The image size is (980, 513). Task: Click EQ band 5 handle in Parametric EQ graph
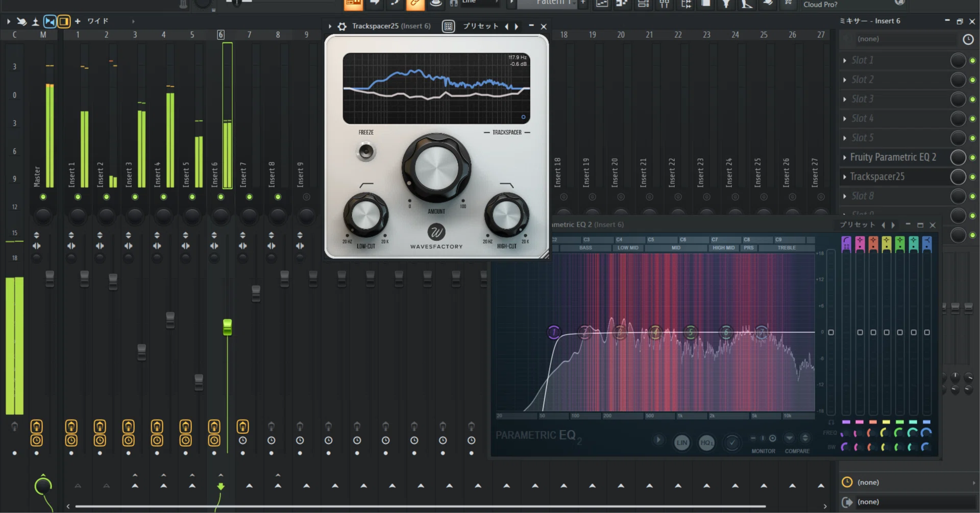pyautogui.click(x=691, y=333)
